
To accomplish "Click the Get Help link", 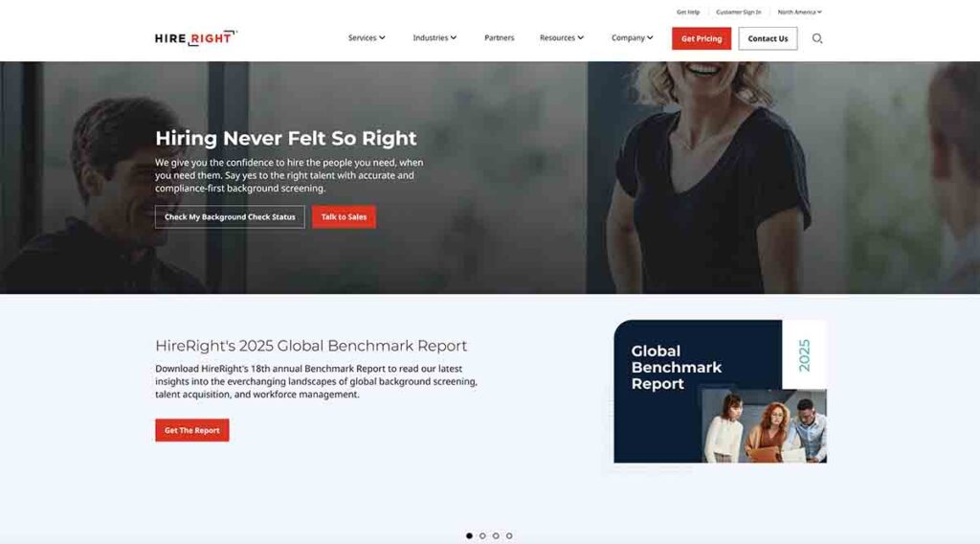I will click(688, 11).
